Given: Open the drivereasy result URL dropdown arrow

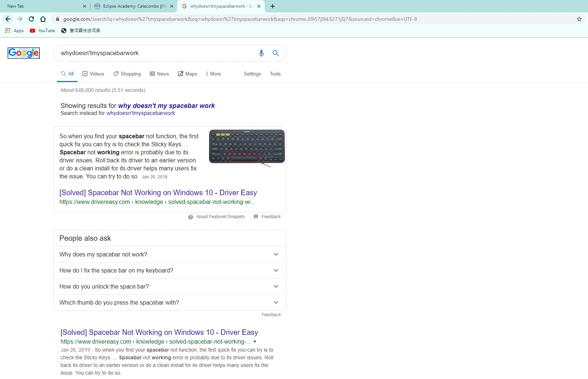Looking at the screenshot, I should pos(255,342).
